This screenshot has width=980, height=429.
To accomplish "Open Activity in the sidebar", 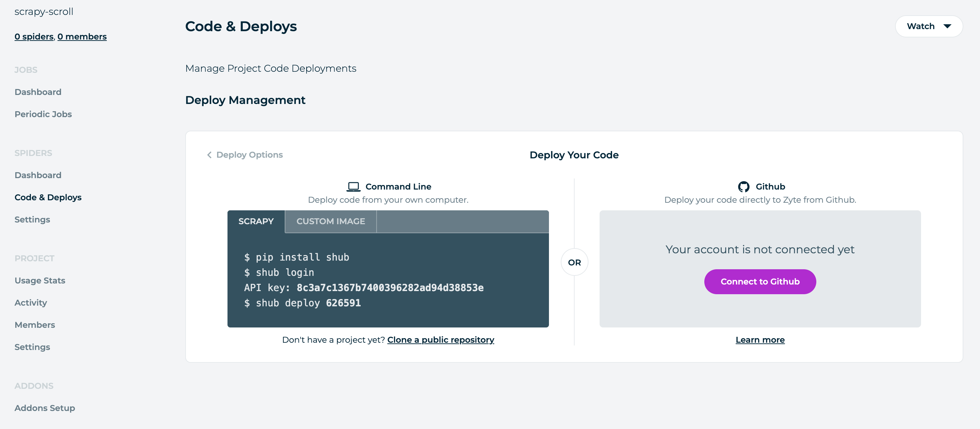I will point(31,303).
